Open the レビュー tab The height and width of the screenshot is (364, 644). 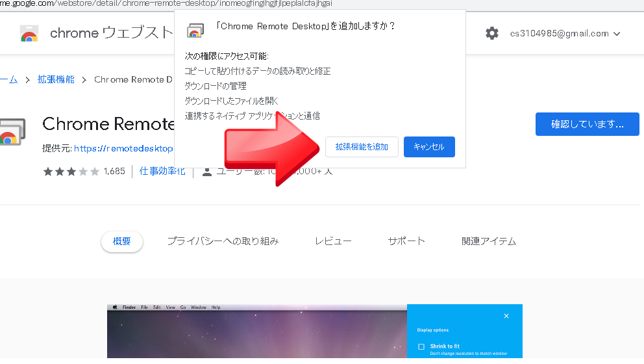[333, 241]
